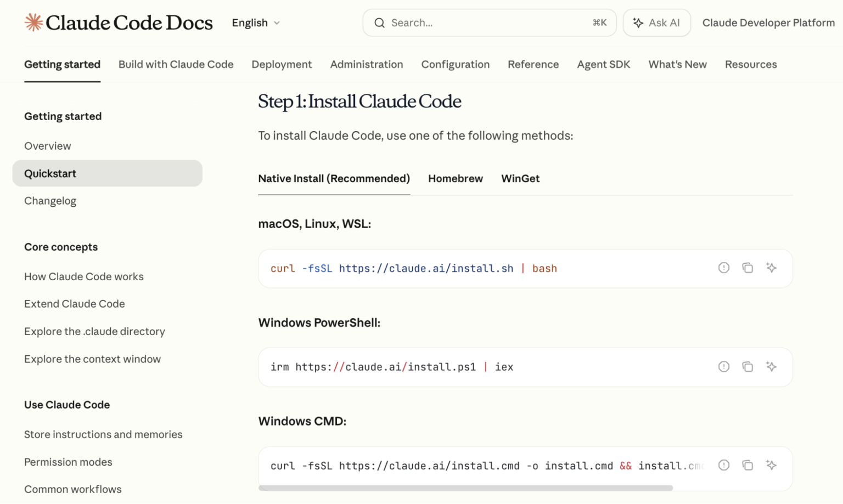843x504 pixels.
Task: Open How Claude Code works page
Action: click(84, 277)
